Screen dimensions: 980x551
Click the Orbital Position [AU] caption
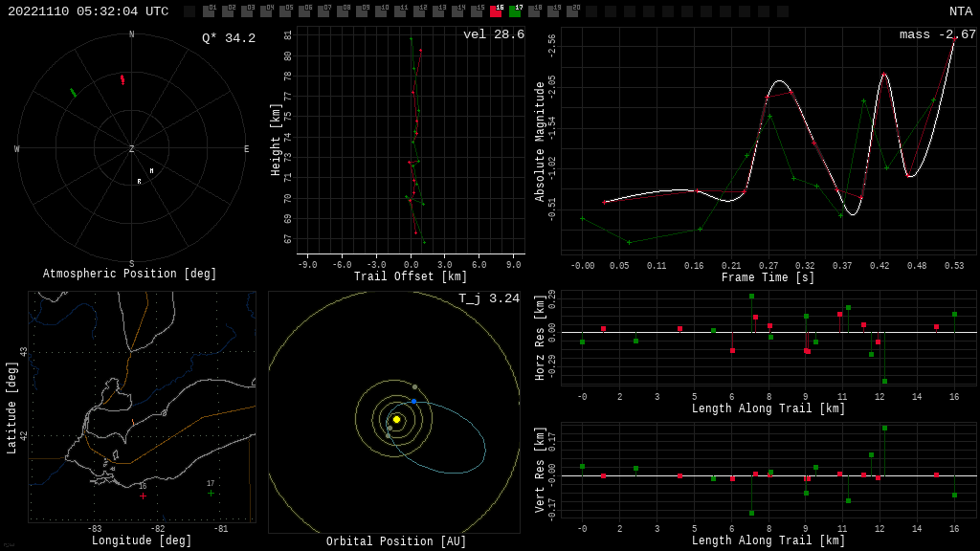point(396,541)
